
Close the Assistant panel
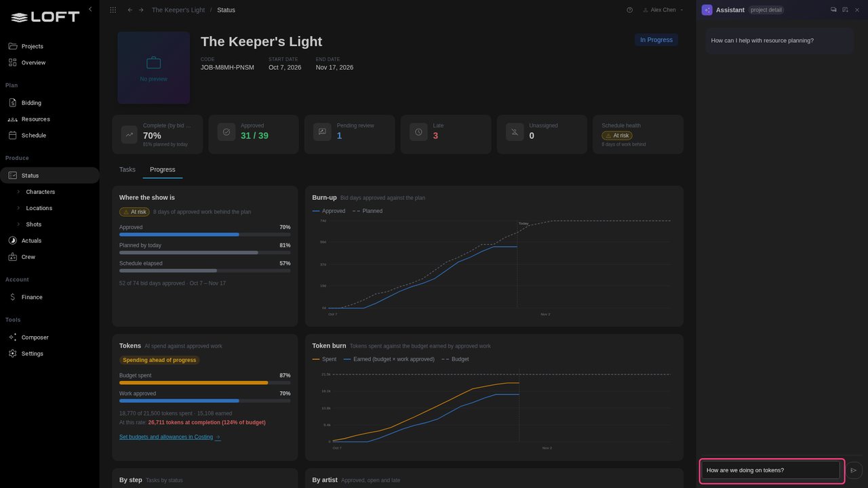(857, 10)
